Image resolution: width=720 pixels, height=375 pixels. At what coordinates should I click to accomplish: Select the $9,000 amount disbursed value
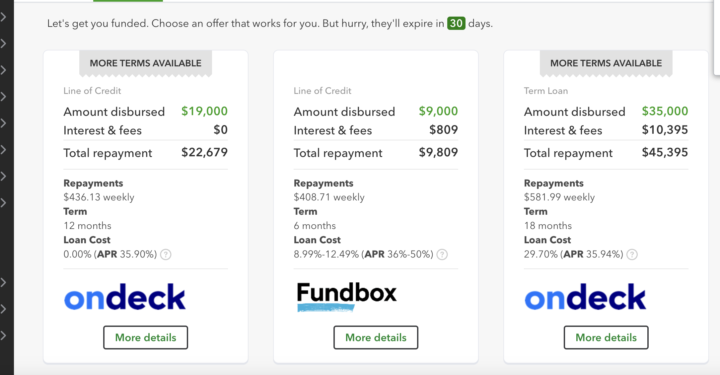[x=438, y=111]
